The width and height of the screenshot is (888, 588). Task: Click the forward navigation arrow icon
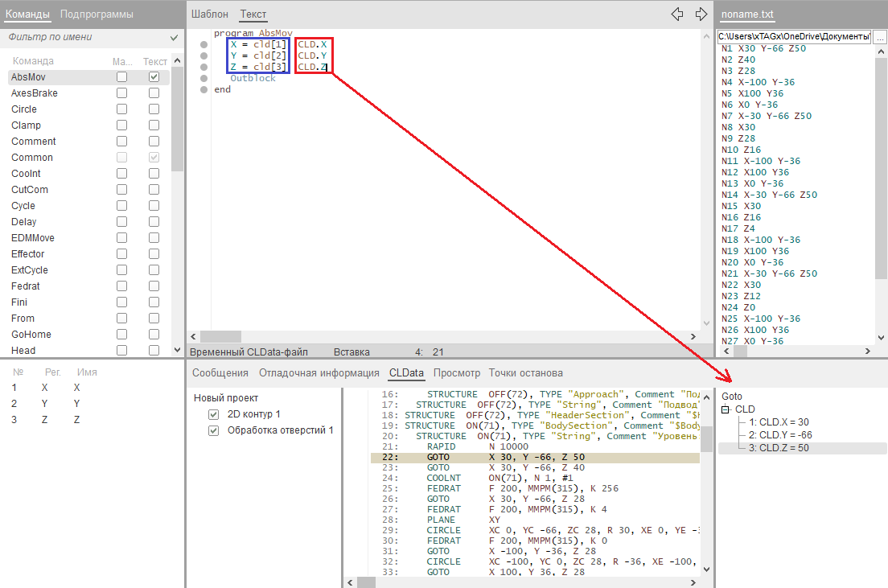(701, 14)
